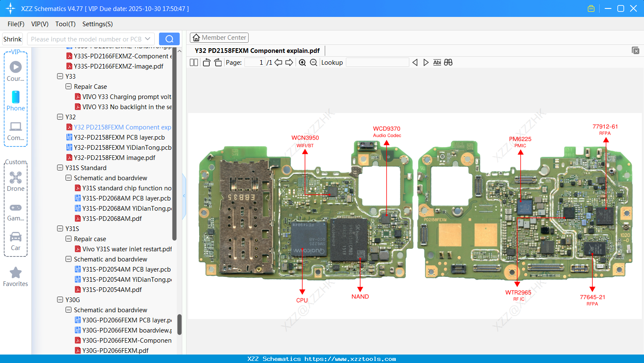Expand the model search combo box dropdown
644x363 pixels.
point(148,38)
